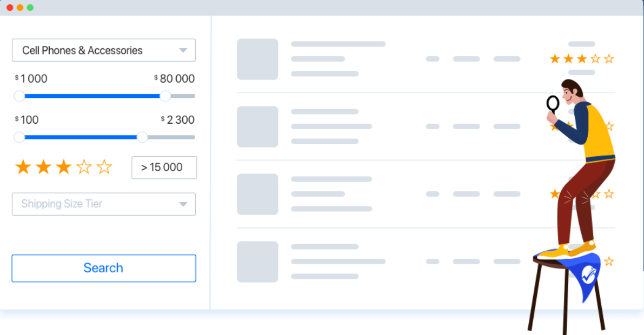Select the first product thumbnail placeholder

tap(257, 59)
